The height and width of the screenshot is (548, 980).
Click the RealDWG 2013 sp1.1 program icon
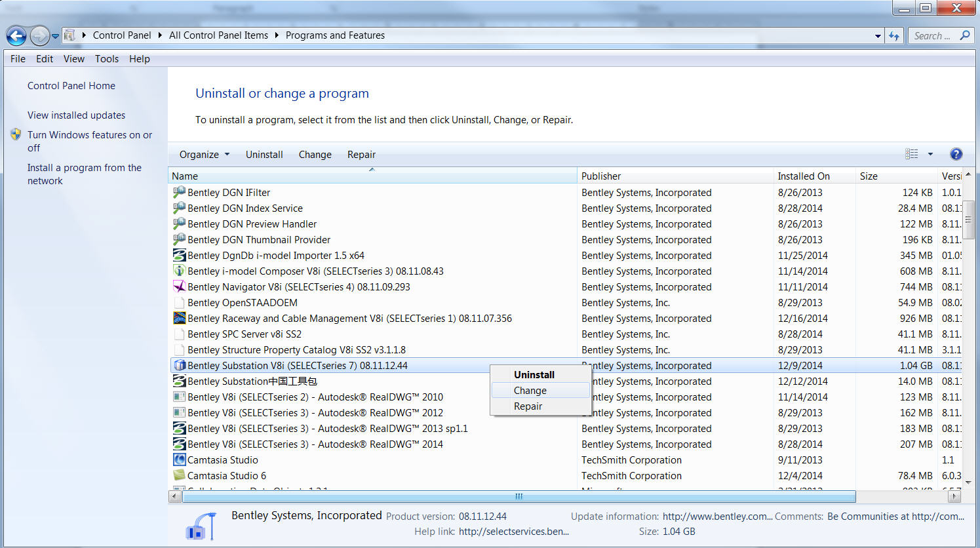tap(179, 428)
